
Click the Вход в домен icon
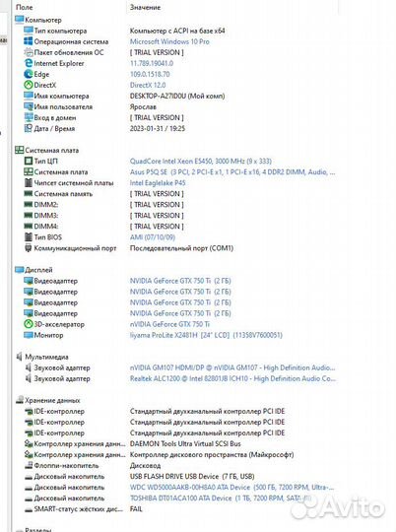[x=29, y=117]
